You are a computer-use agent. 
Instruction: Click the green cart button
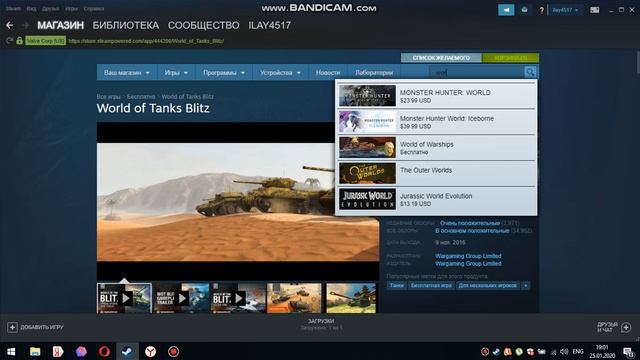click(x=510, y=58)
